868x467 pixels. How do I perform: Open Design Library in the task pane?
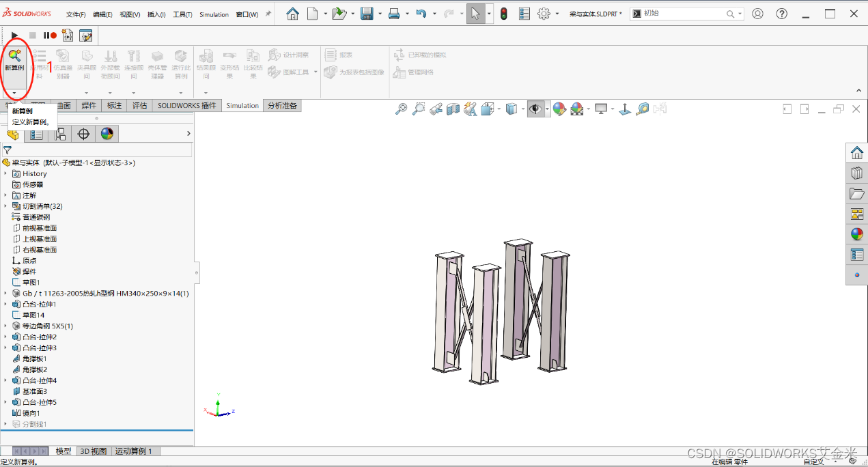(857, 174)
